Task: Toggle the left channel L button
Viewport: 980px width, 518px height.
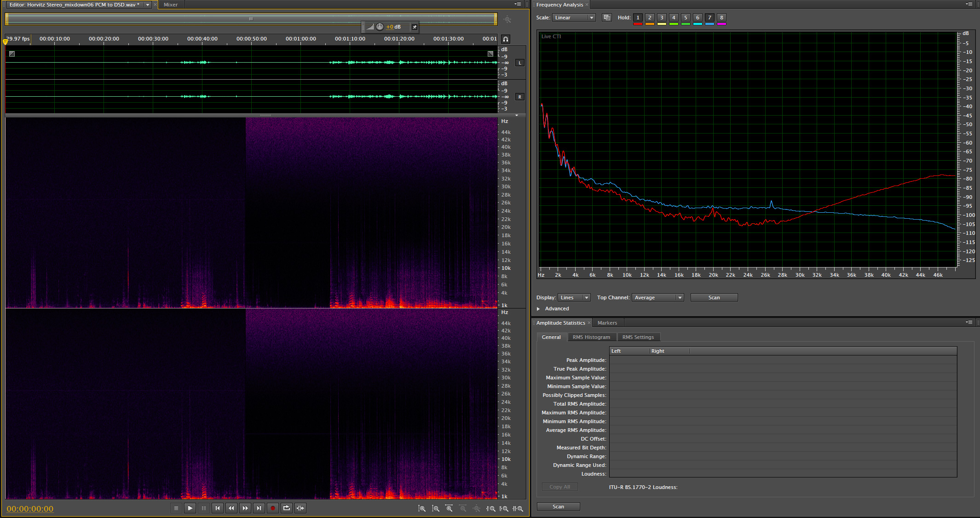Action: [x=520, y=63]
